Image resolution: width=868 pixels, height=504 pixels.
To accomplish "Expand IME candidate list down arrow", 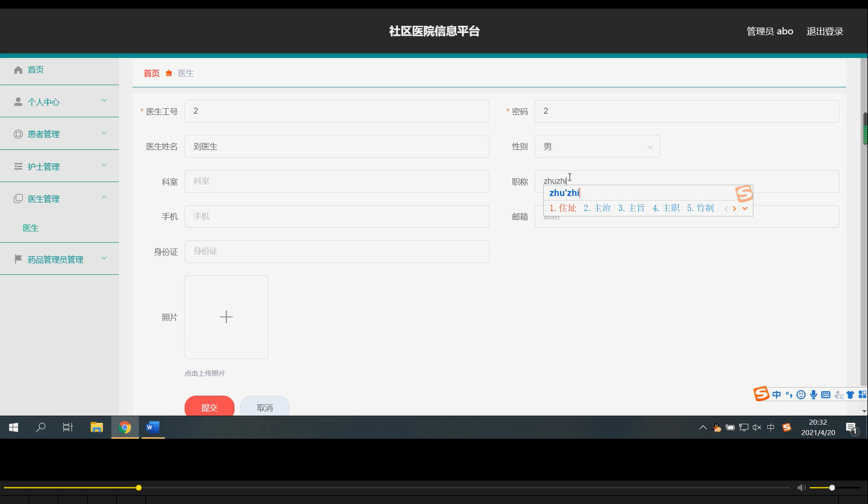I will pyautogui.click(x=745, y=208).
